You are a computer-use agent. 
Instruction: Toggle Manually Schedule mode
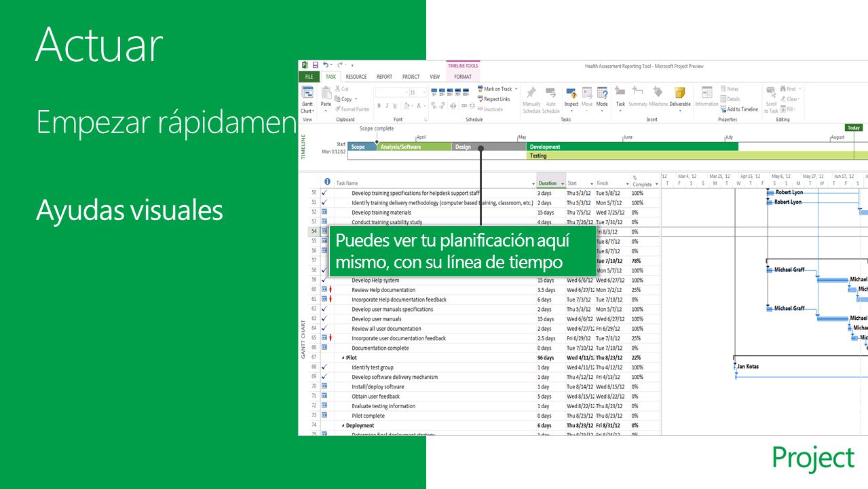531,99
